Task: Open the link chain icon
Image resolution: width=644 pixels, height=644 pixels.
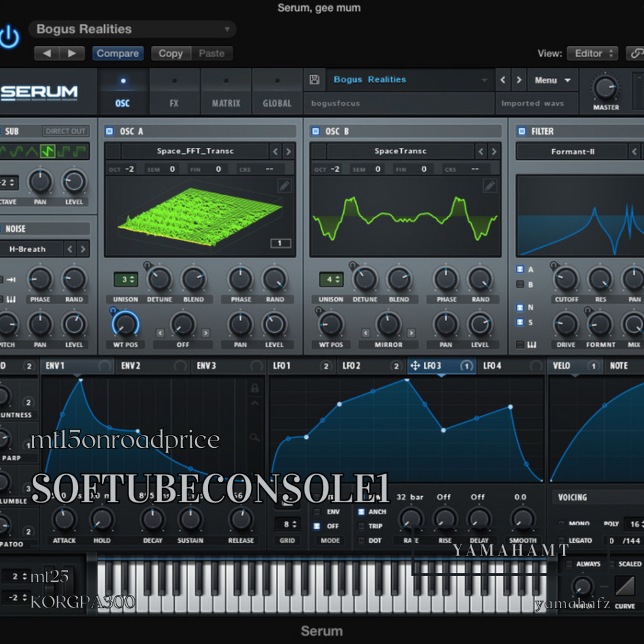Action: point(636,53)
